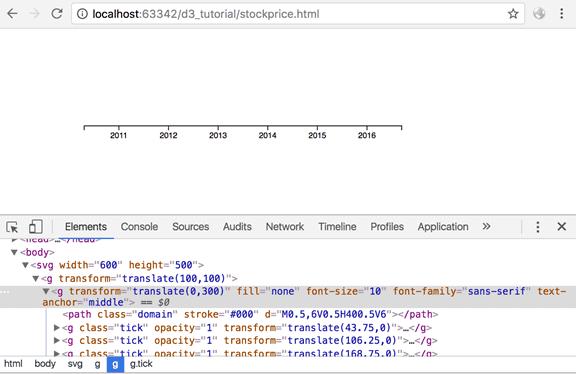The width and height of the screenshot is (576, 374).
Task: Toggle the device toolbar icon
Action: pyautogui.click(x=36, y=227)
